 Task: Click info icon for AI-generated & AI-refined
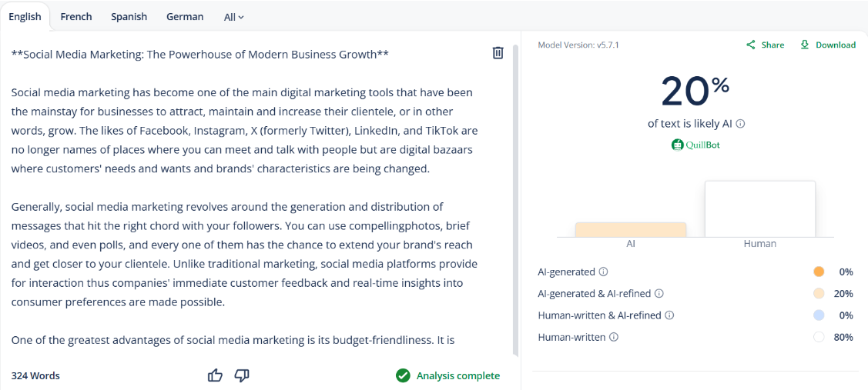coord(659,293)
